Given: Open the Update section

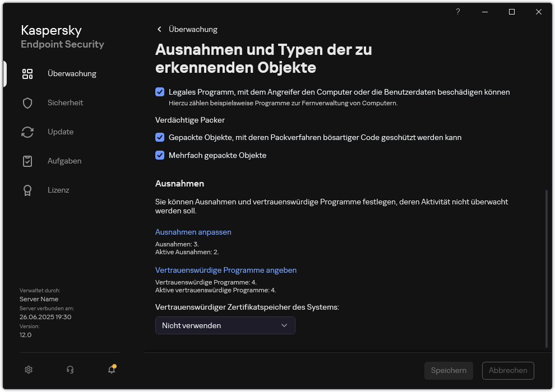Looking at the screenshot, I should click(59, 132).
